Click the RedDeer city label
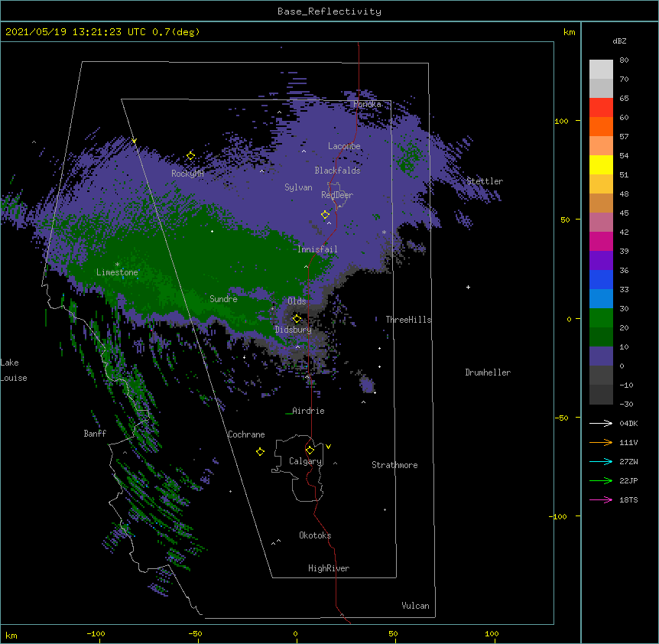 (x=337, y=195)
